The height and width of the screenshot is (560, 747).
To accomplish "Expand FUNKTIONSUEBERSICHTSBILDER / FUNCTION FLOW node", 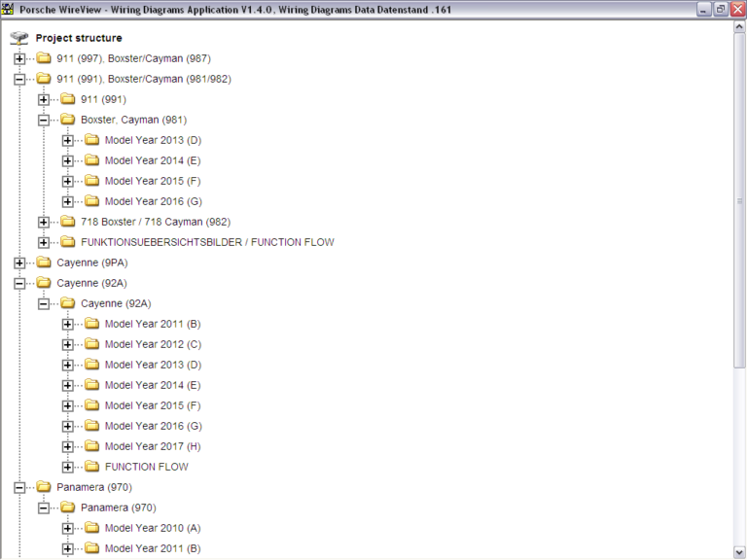I will [44, 242].
